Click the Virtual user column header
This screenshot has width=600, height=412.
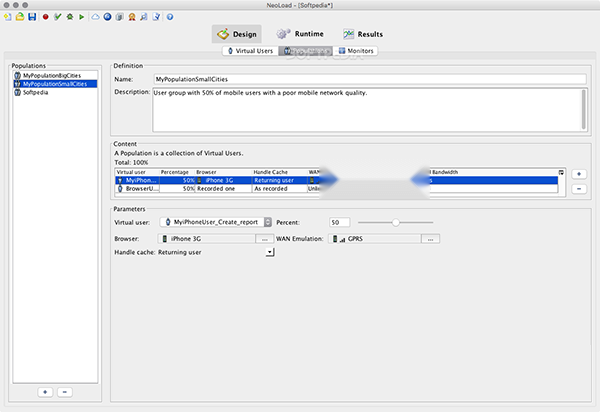pos(137,172)
